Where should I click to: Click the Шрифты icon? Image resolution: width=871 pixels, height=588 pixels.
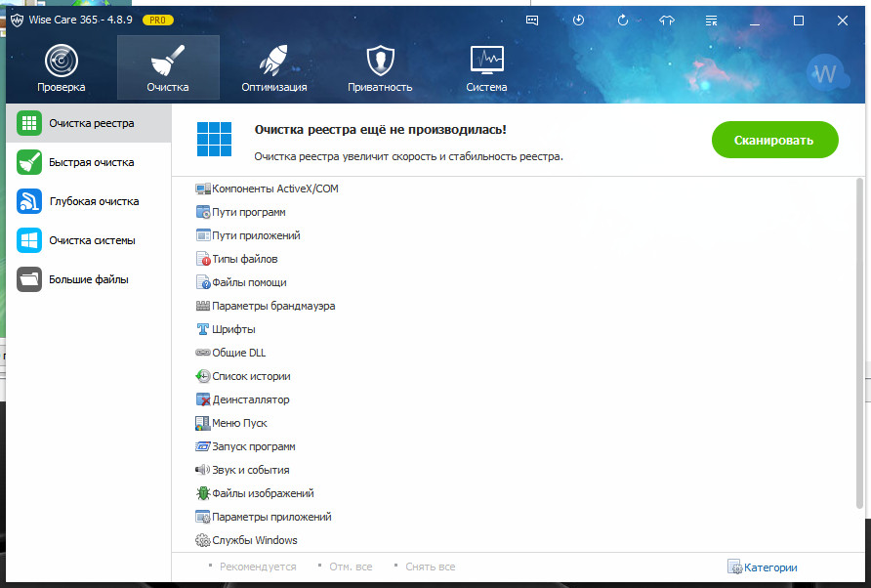pyautogui.click(x=203, y=329)
